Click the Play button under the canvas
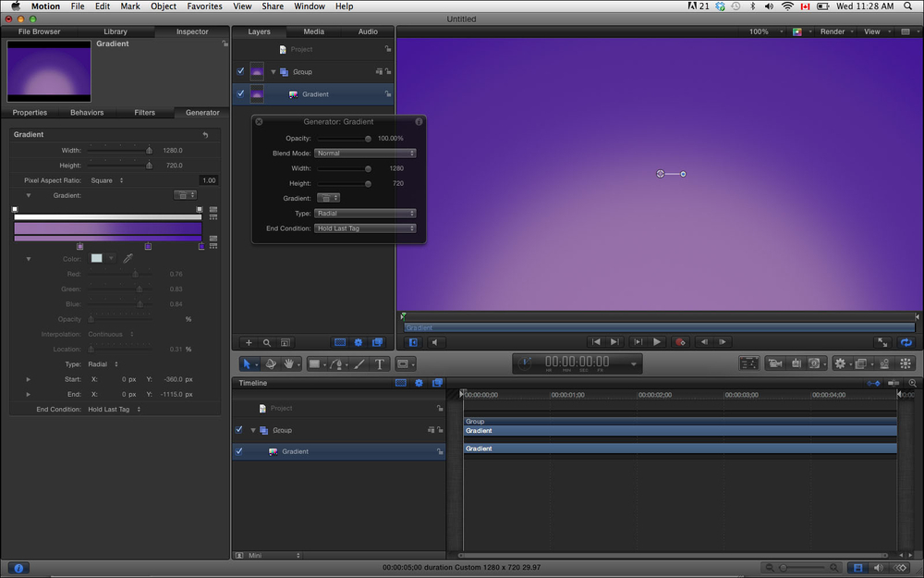The width and height of the screenshot is (924, 578). [x=657, y=342]
